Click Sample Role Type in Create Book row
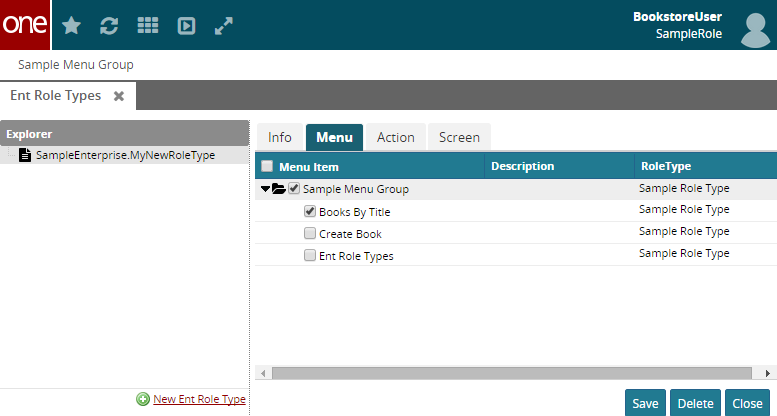777x416 pixels. click(684, 232)
